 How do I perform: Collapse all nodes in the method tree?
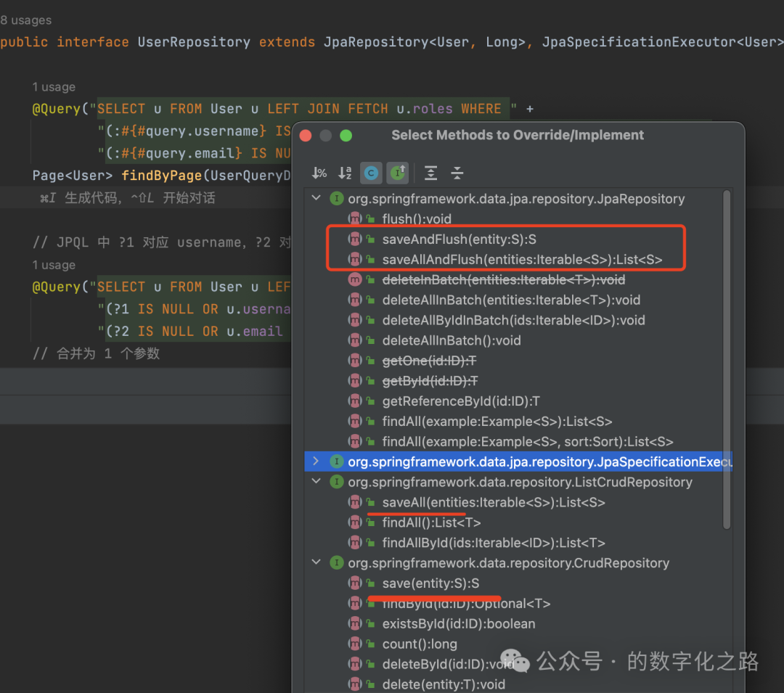[x=457, y=173]
